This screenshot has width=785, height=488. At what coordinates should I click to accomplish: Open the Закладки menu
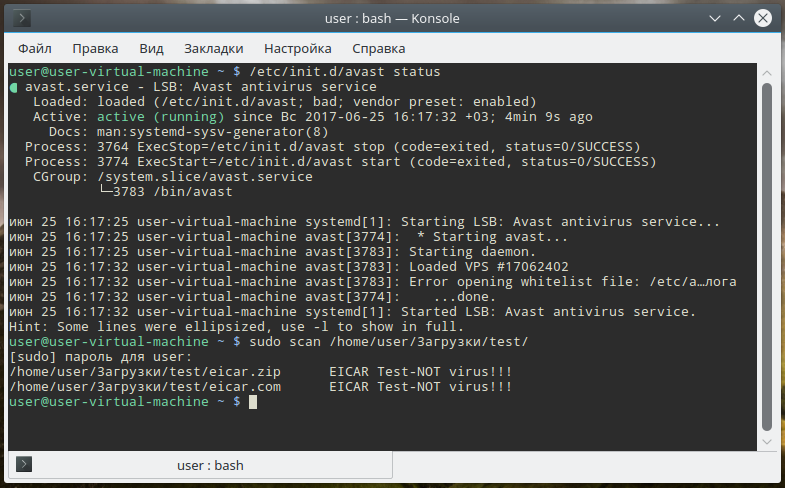pyautogui.click(x=214, y=49)
